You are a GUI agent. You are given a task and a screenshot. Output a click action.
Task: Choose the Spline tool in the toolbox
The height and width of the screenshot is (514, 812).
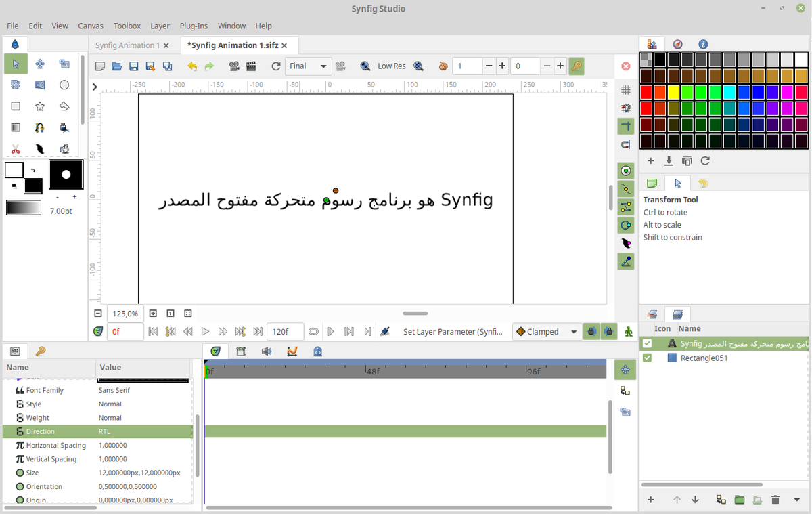click(39, 127)
